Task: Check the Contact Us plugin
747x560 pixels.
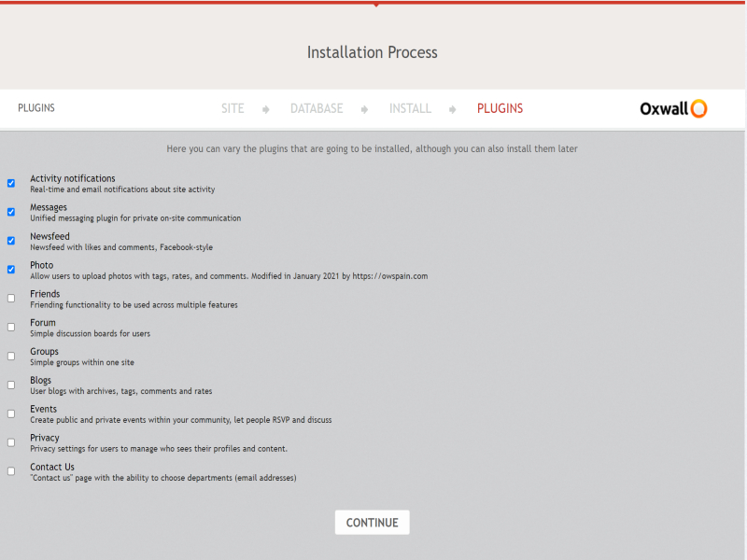Action: (x=11, y=471)
